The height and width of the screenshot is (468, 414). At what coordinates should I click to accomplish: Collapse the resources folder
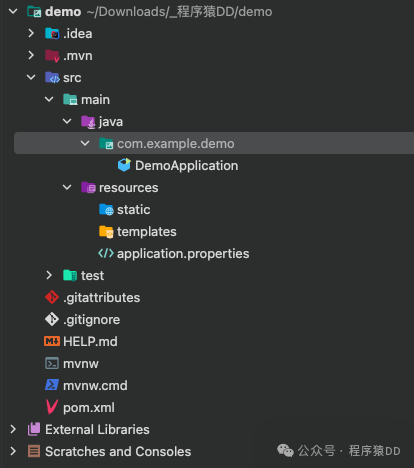point(67,187)
